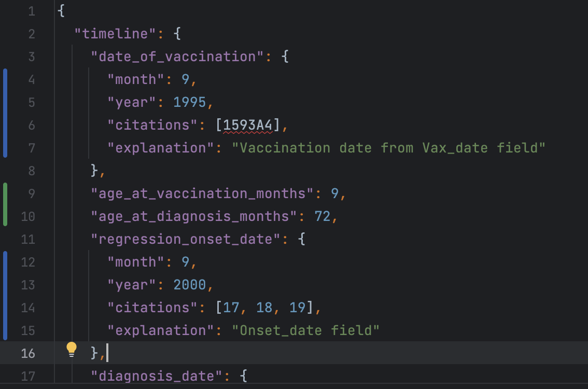The image size is (588, 389).
Task: Click the "Onset_date field" string
Action: (305, 330)
